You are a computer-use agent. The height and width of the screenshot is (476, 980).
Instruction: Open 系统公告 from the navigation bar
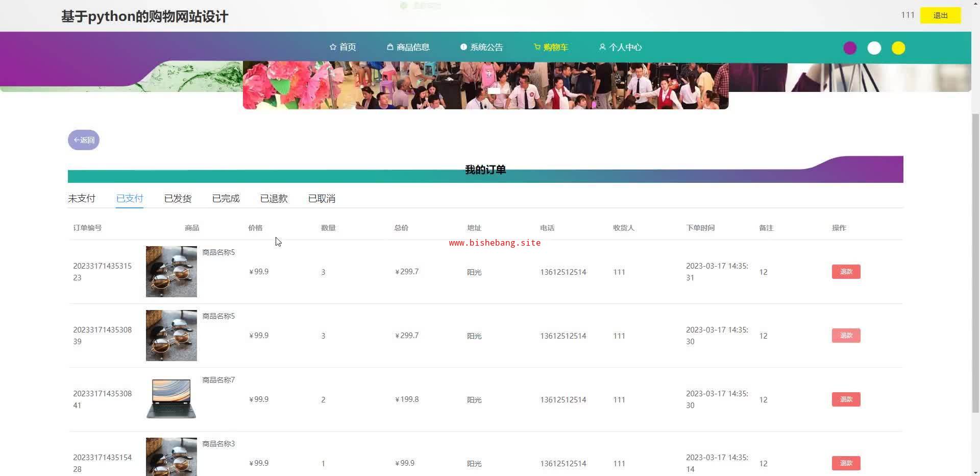click(x=482, y=47)
